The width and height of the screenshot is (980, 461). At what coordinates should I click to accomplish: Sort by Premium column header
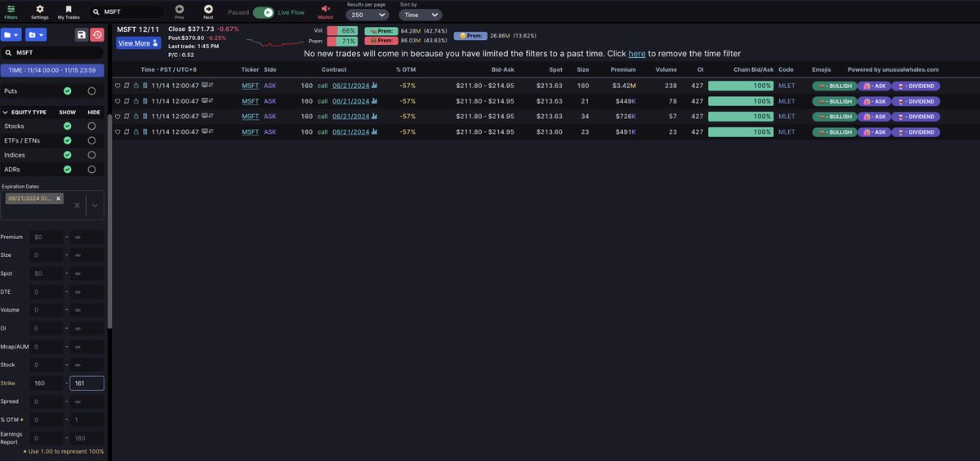(x=625, y=70)
